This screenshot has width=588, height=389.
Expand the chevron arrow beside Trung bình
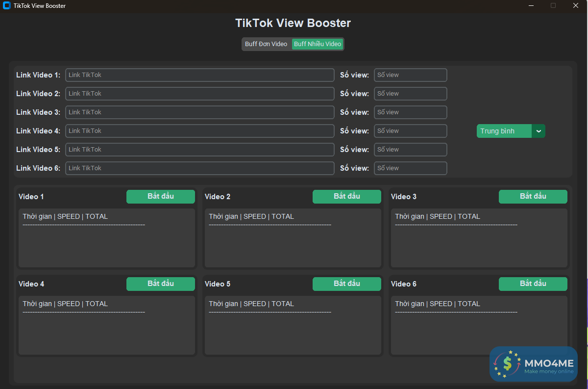539,131
